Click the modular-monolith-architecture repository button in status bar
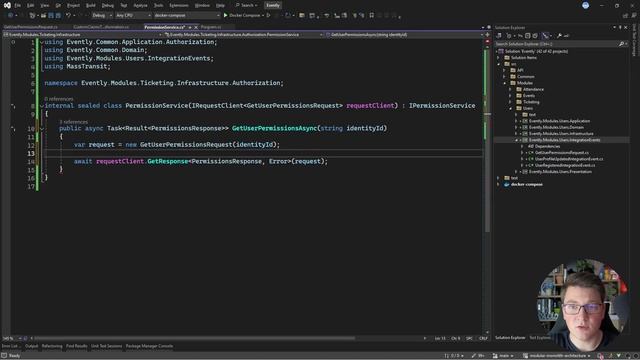 557,356
